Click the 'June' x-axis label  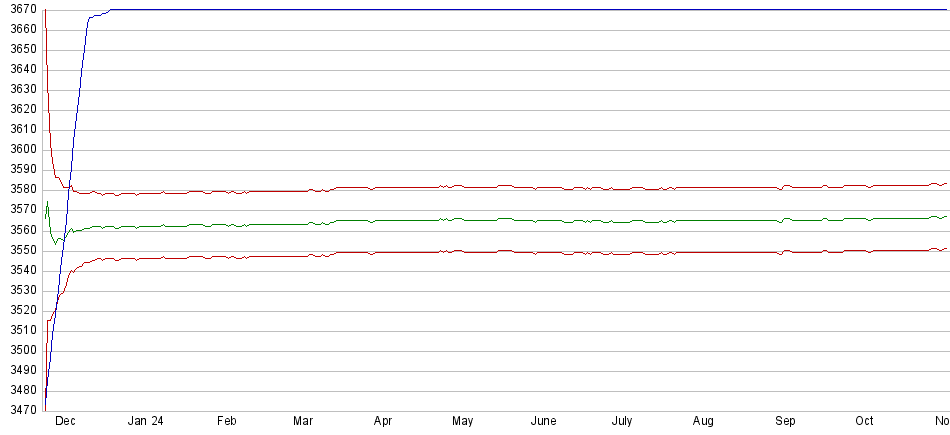pos(543,422)
